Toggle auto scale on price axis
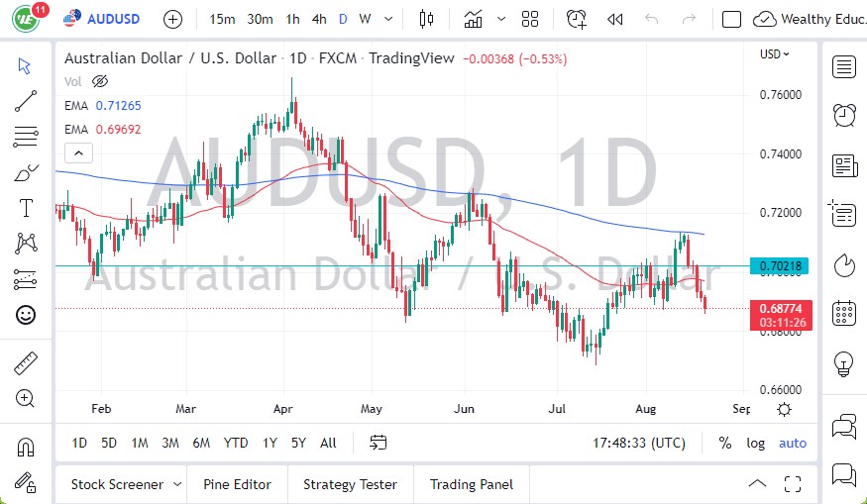Screen dimensions: 867x504 (x=793, y=443)
